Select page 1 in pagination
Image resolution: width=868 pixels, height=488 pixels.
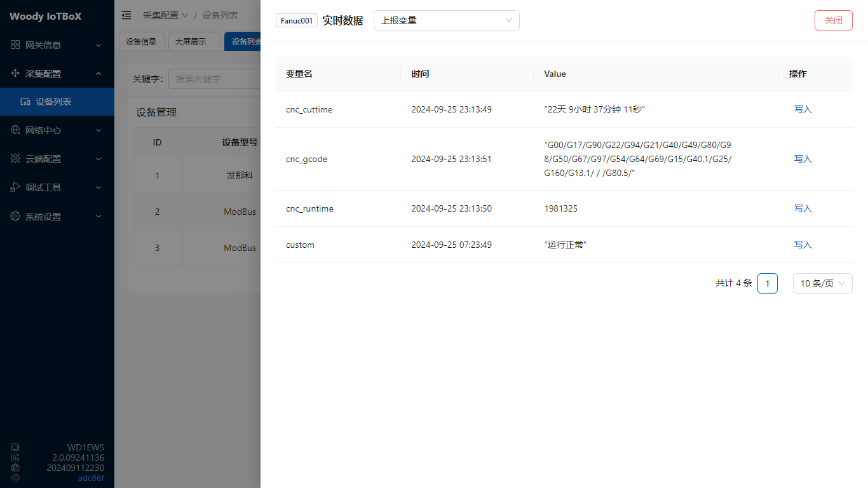point(767,283)
